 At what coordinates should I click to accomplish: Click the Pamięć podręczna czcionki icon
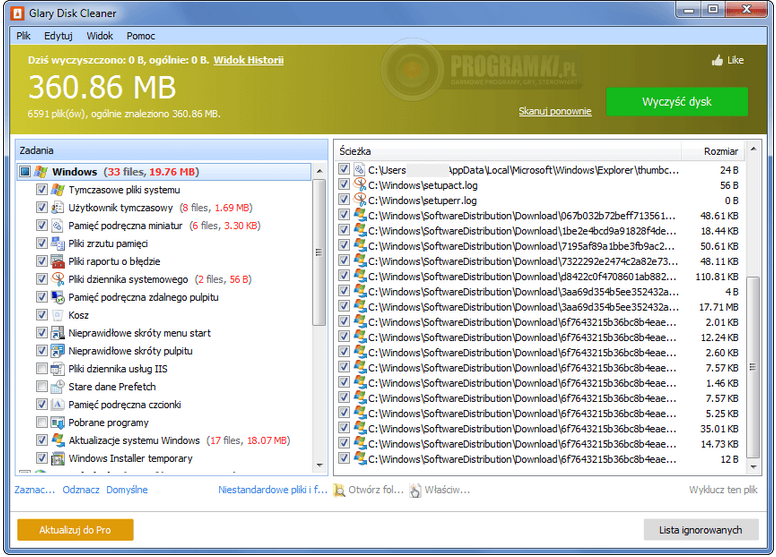click(x=58, y=405)
